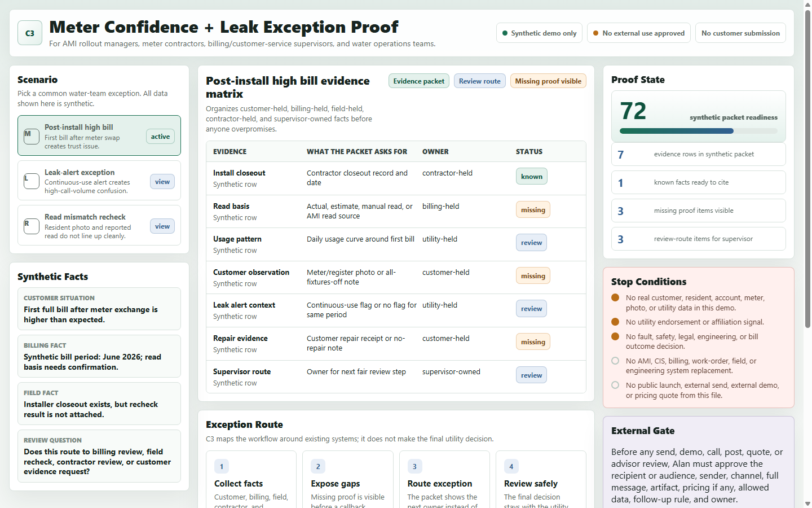Click the Customer observation row title
This screenshot has width=812, height=508.
coord(251,273)
